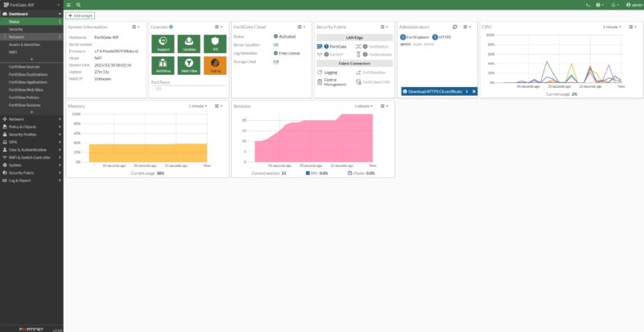Open the FortiGate Cloud widget menu
The width and height of the screenshot is (644, 332).
tap(301, 27)
